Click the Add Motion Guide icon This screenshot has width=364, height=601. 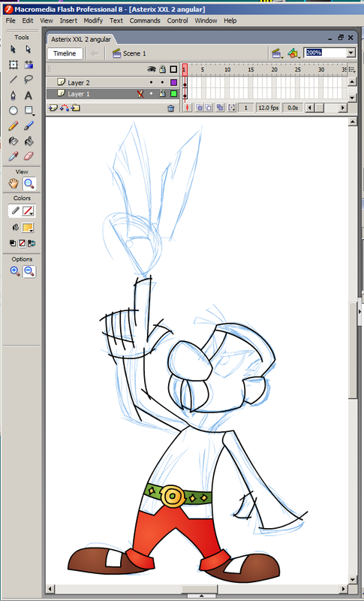click(65, 108)
